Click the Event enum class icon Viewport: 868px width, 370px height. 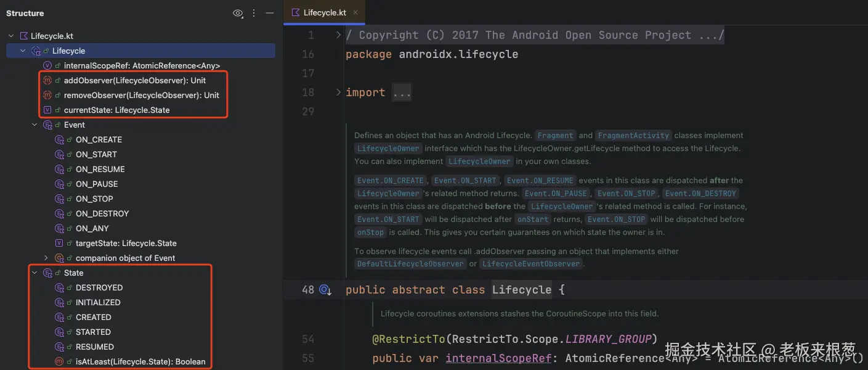coord(47,125)
